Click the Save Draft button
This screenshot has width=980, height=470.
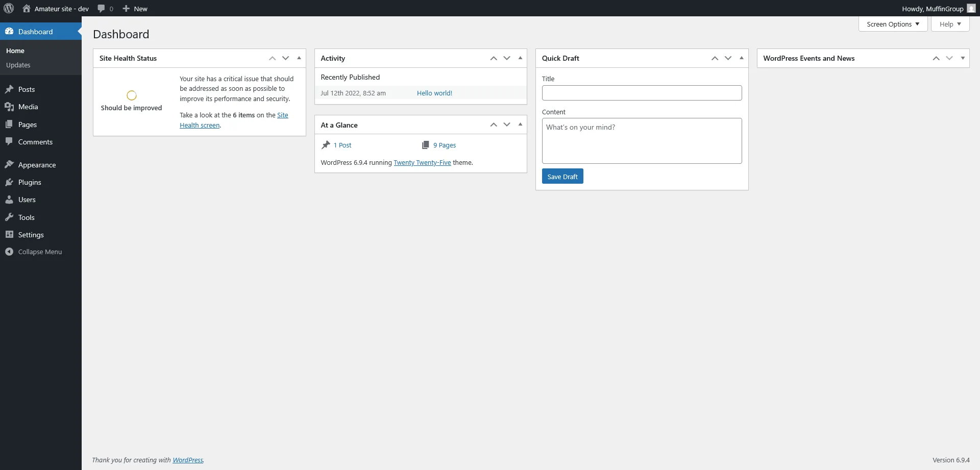pyautogui.click(x=561, y=176)
